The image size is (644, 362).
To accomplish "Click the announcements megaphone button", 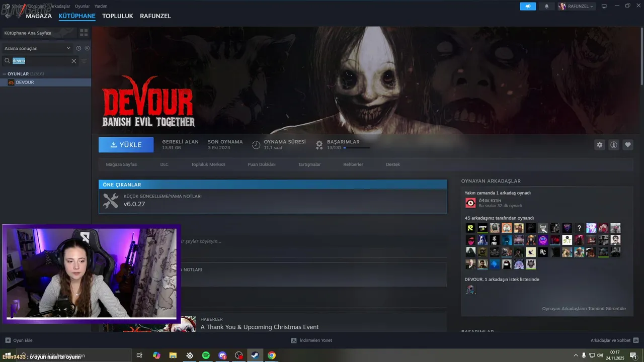I will 528,7.
